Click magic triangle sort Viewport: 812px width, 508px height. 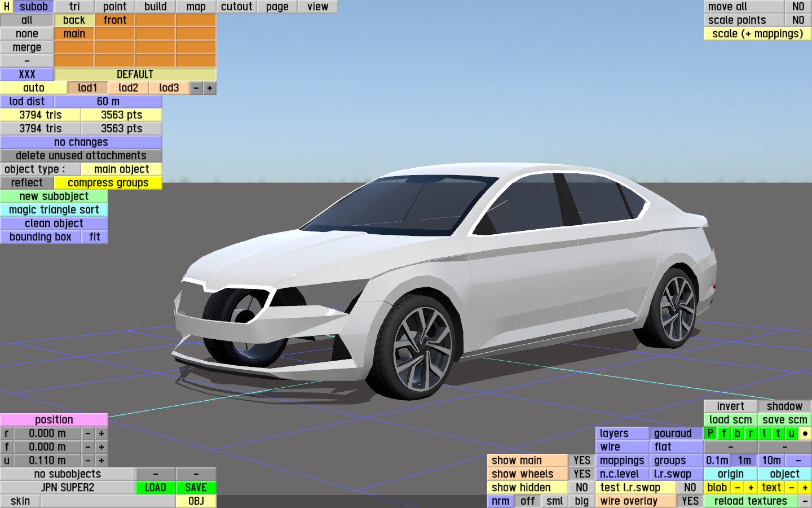[54, 210]
